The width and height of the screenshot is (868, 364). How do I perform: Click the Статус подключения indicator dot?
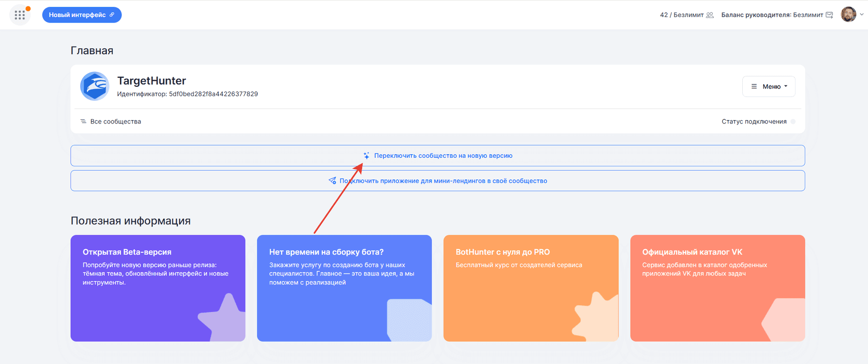tap(793, 122)
